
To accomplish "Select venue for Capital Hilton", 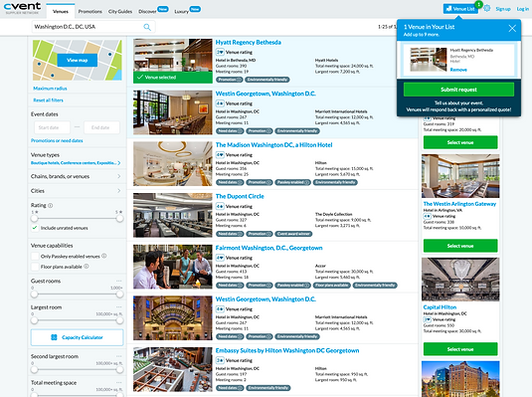I will tap(460, 349).
